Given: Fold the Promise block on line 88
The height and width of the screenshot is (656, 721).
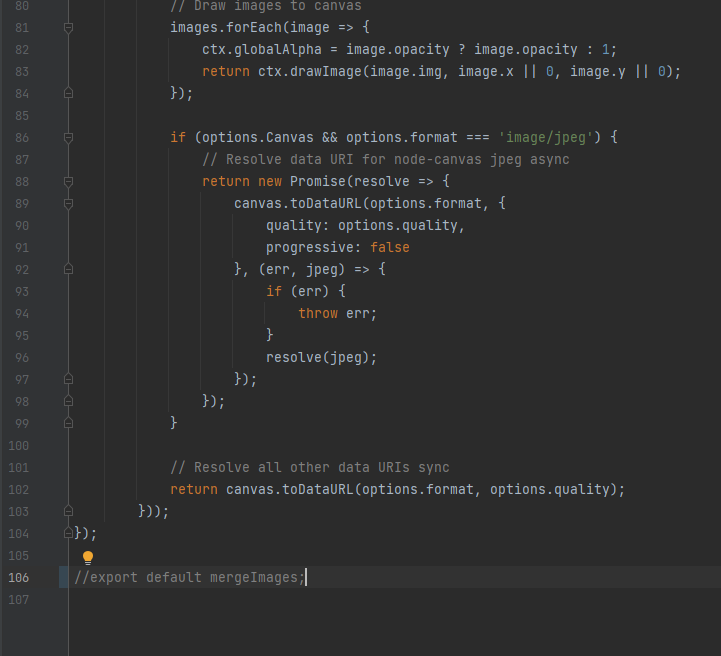Looking at the screenshot, I should 68,182.
